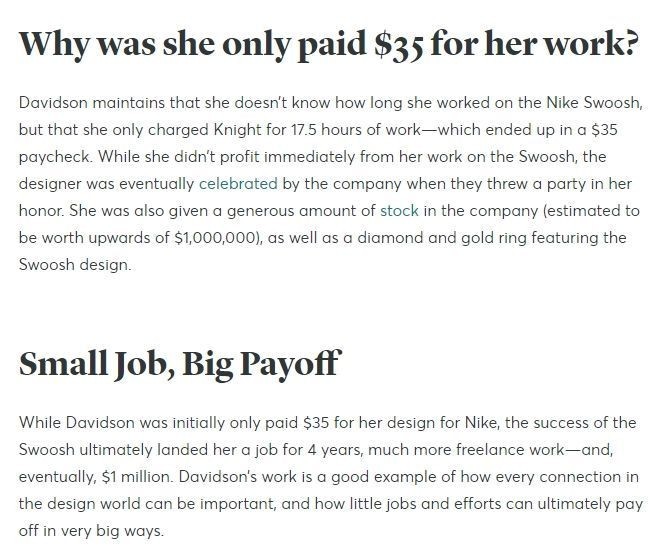The width and height of the screenshot is (671, 551).
Task: Click the "Small Job, Big Payoff" heading
Action: [x=179, y=364]
